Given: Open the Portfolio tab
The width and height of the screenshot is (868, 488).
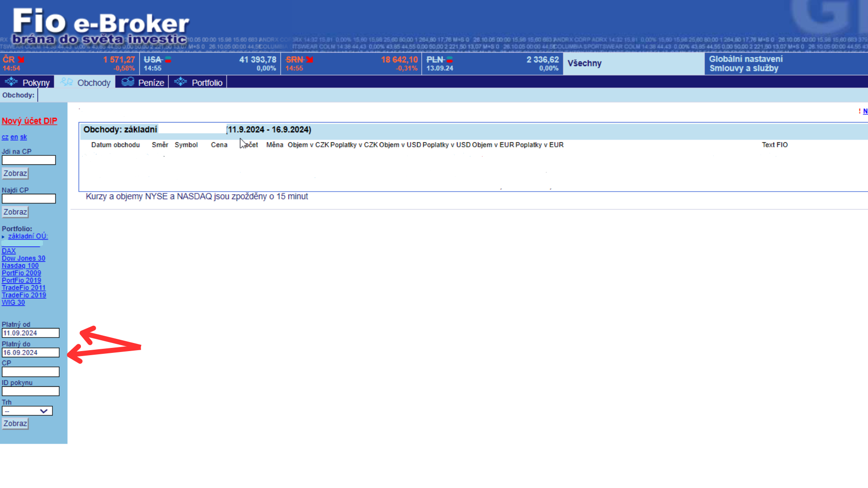Looking at the screenshot, I should (207, 83).
